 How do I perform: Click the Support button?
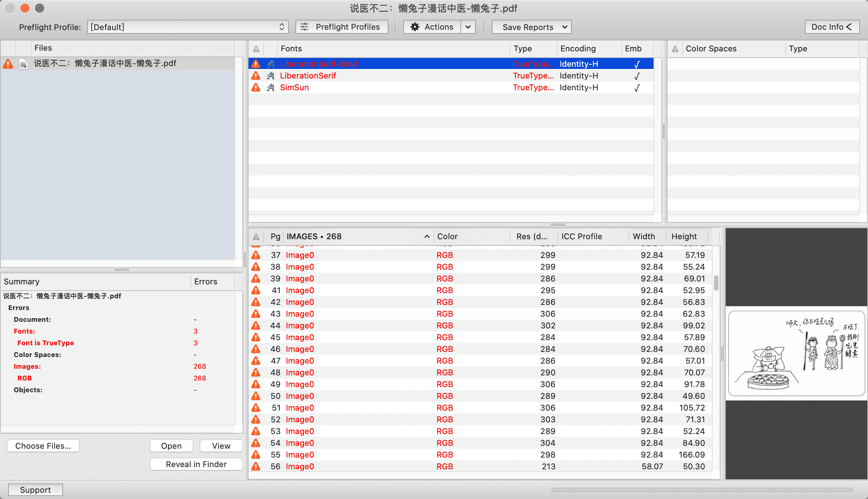pyautogui.click(x=36, y=490)
